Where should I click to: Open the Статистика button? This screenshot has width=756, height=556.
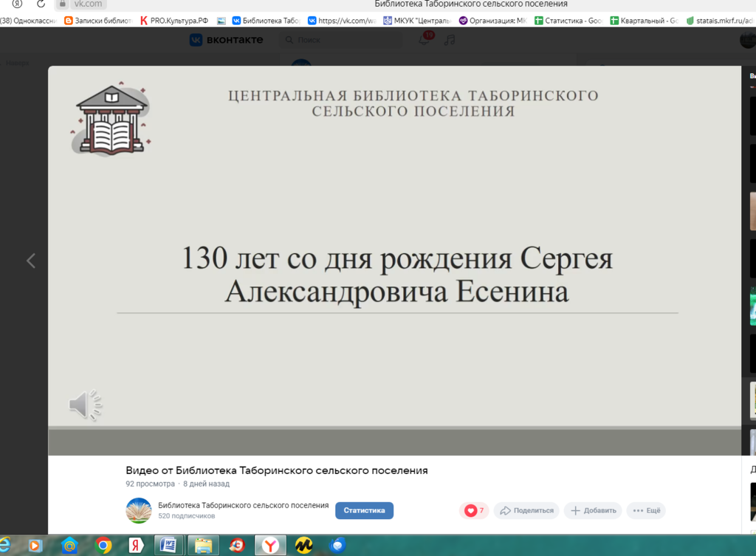[x=364, y=510]
